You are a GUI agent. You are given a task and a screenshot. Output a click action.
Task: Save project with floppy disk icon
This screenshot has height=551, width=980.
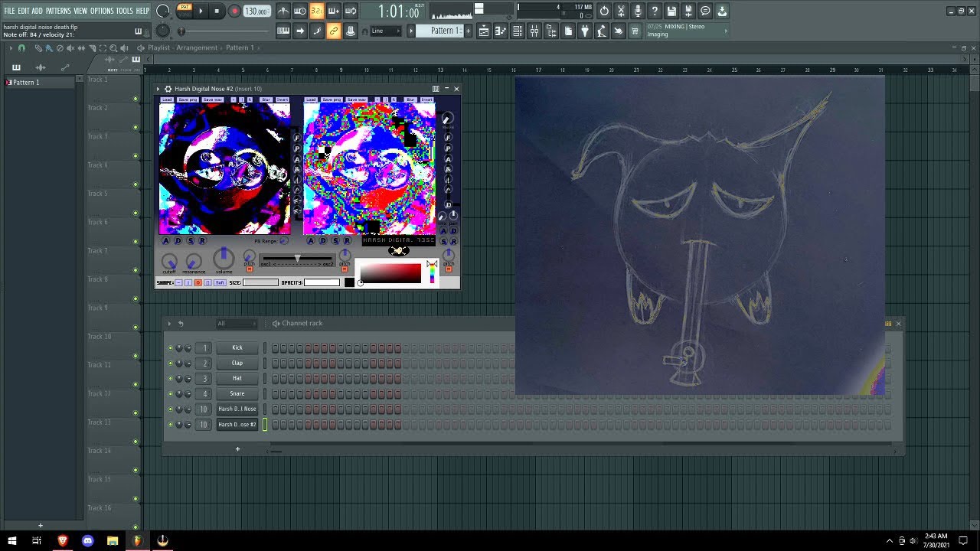(671, 11)
